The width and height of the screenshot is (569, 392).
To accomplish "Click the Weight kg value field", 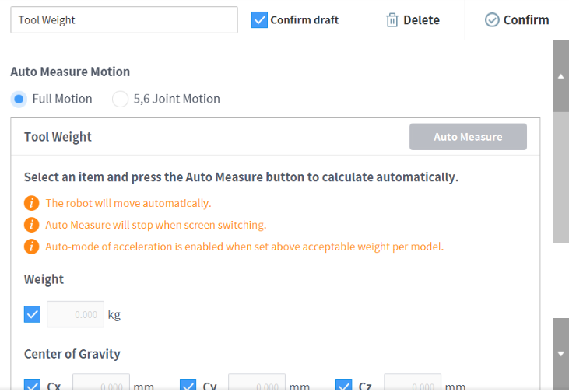I will [x=76, y=314].
